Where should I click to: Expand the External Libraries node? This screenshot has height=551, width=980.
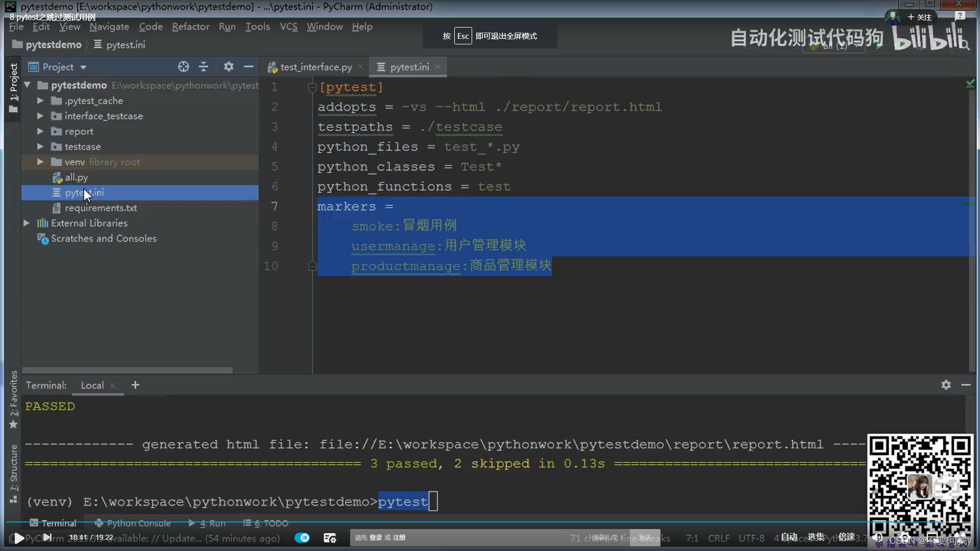(27, 223)
